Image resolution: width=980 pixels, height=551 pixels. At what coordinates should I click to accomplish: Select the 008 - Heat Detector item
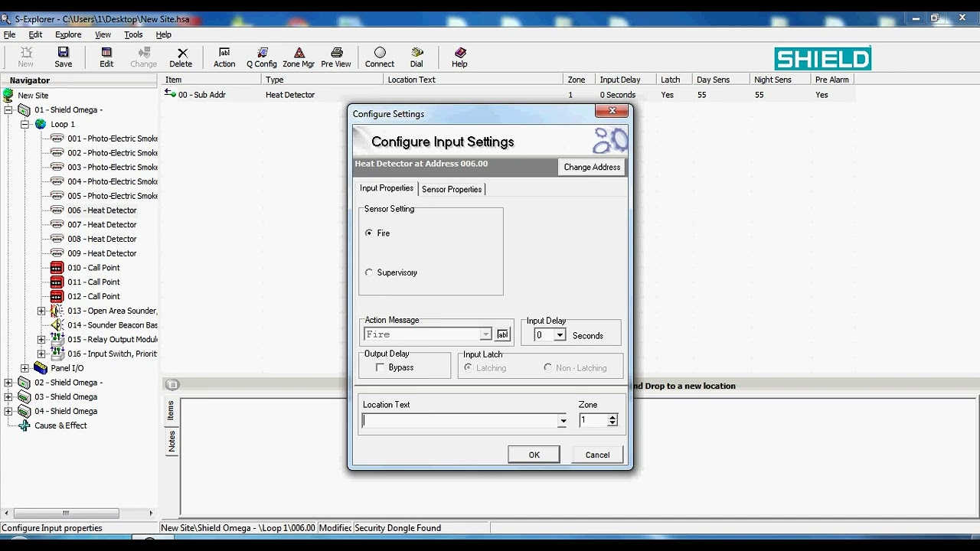(102, 239)
